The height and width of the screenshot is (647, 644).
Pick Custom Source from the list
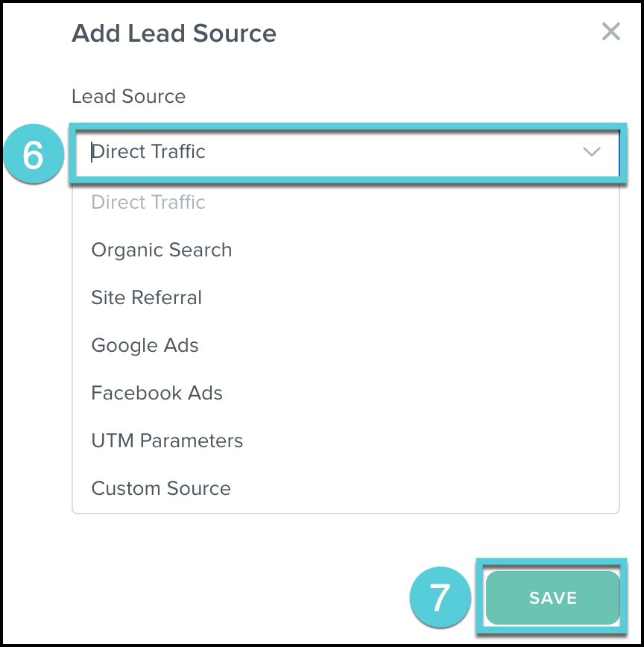point(161,489)
